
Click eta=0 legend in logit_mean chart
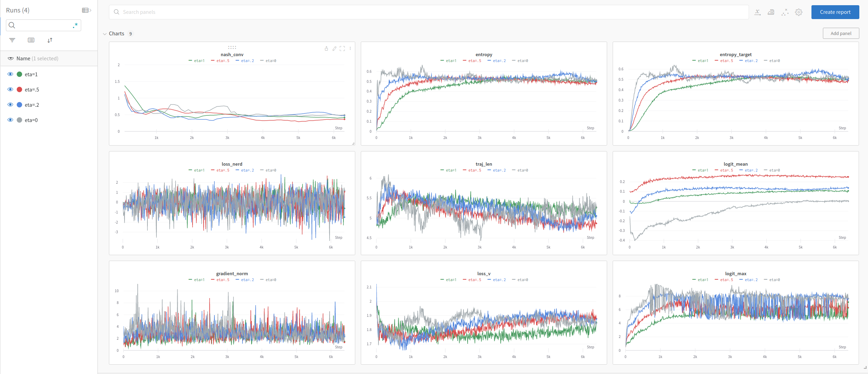pyautogui.click(x=772, y=170)
